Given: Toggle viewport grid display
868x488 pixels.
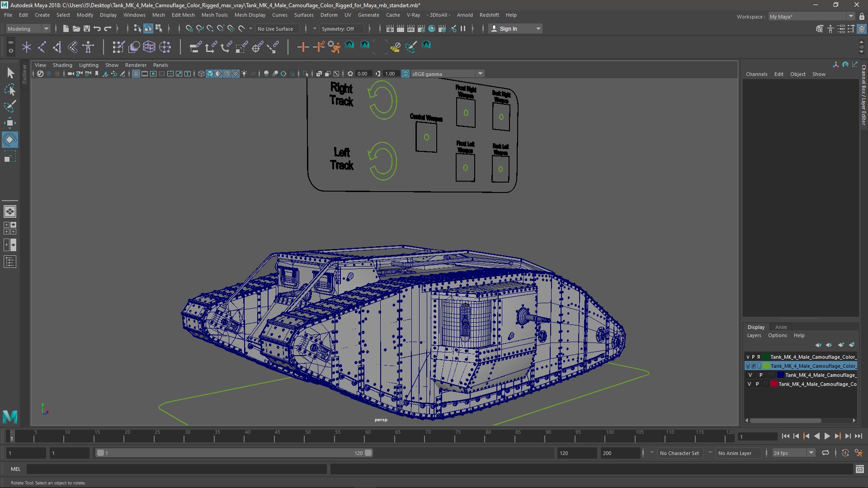Looking at the screenshot, I should click(136, 74).
